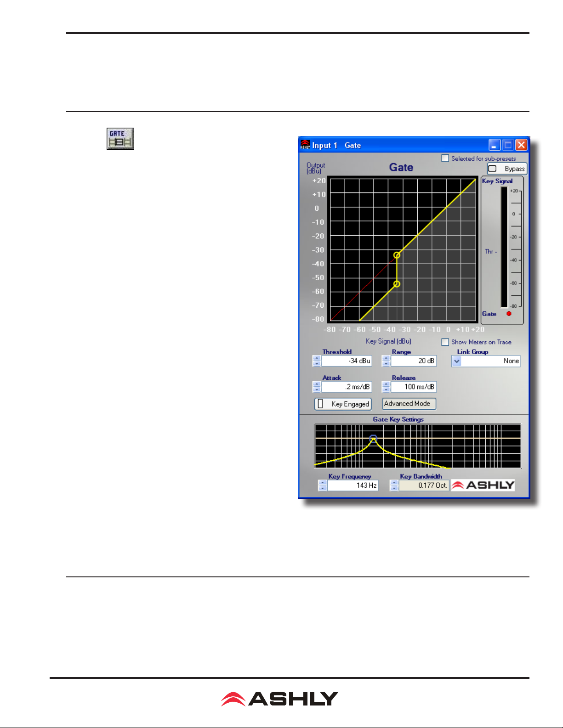Click the Threshold field showing -34 dBu
563x728 pixels.
(x=347, y=361)
